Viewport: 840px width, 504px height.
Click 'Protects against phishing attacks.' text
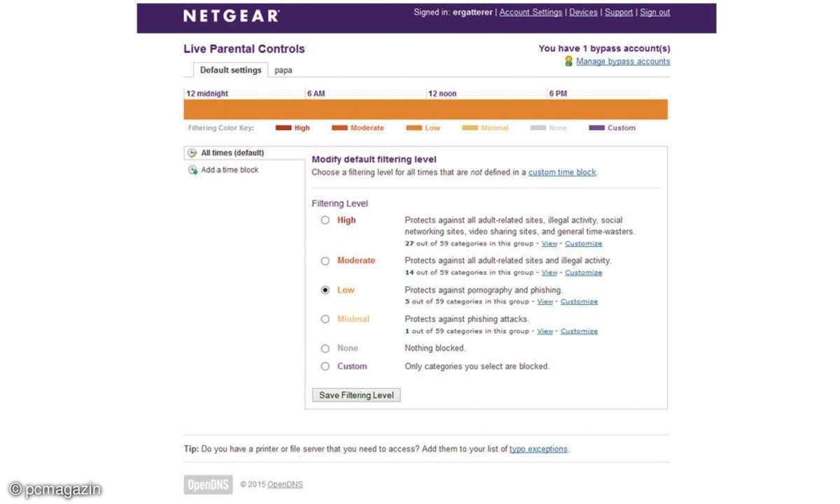467,319
